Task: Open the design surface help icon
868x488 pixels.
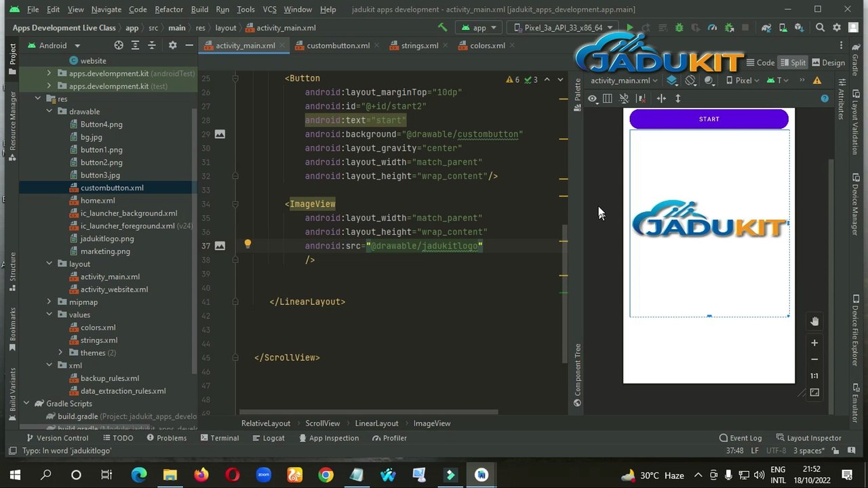Action: coord(825,98)
